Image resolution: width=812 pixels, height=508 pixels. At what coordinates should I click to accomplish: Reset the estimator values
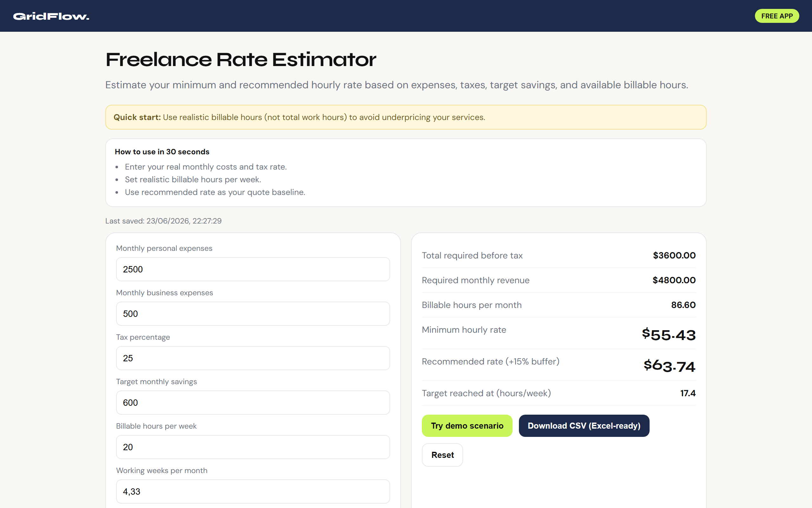click(442, 455)
